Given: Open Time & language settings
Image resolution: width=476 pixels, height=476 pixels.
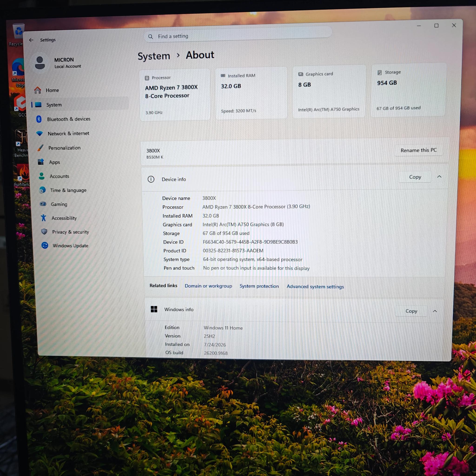Looking at the screenshot, I should [x=83, y=190].
